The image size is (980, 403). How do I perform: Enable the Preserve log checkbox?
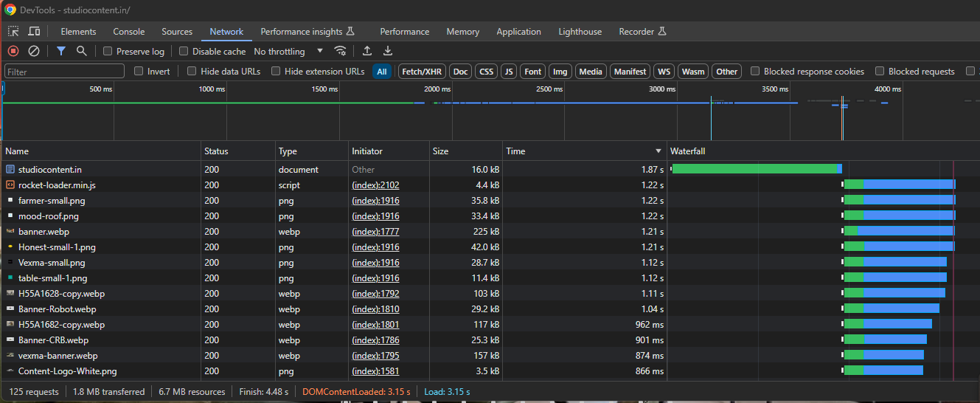coord(108,52)
